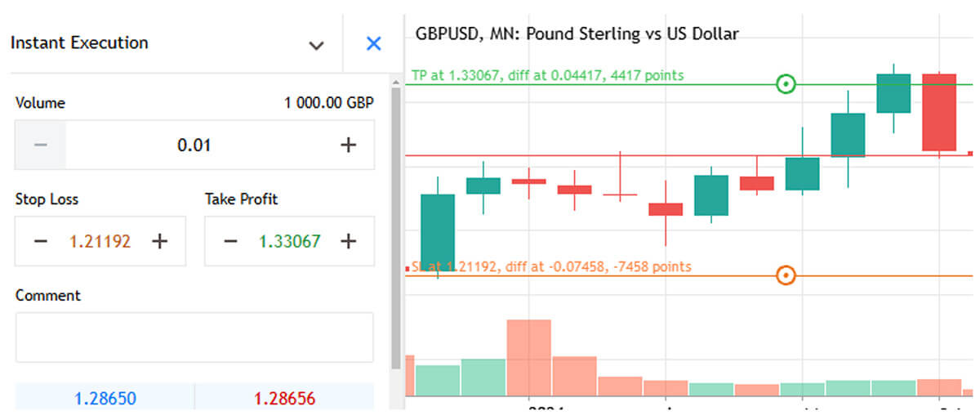Click the plus icon to increase Volume
The height and width of the screenshot is (420, 980).
pyautogui.click(x=349, y=145)
